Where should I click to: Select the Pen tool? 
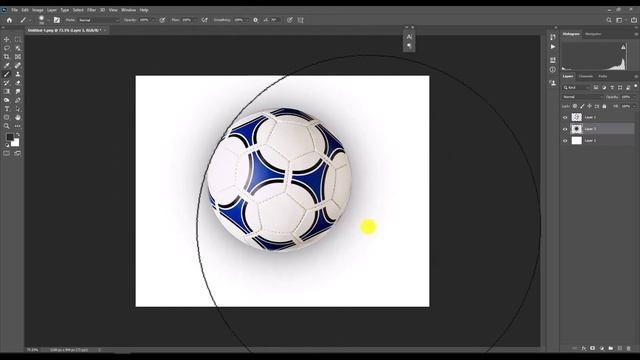pyautogui.click(x=18, y=100)
